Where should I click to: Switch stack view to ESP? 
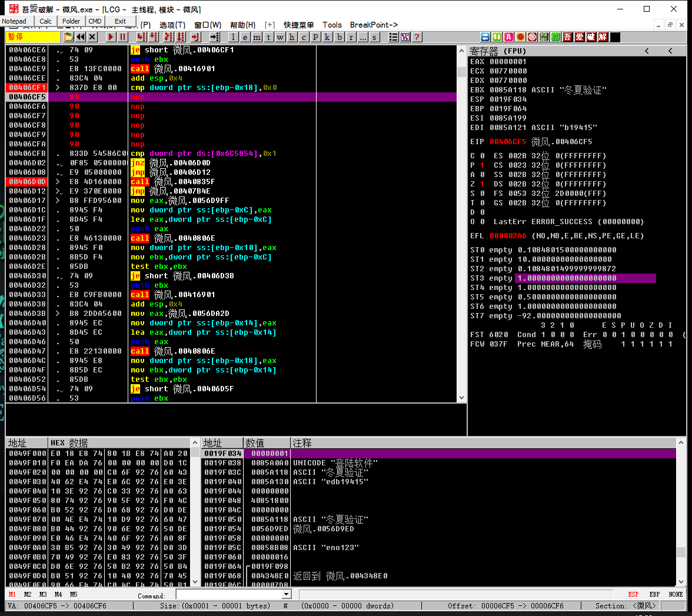click(633, 594)
